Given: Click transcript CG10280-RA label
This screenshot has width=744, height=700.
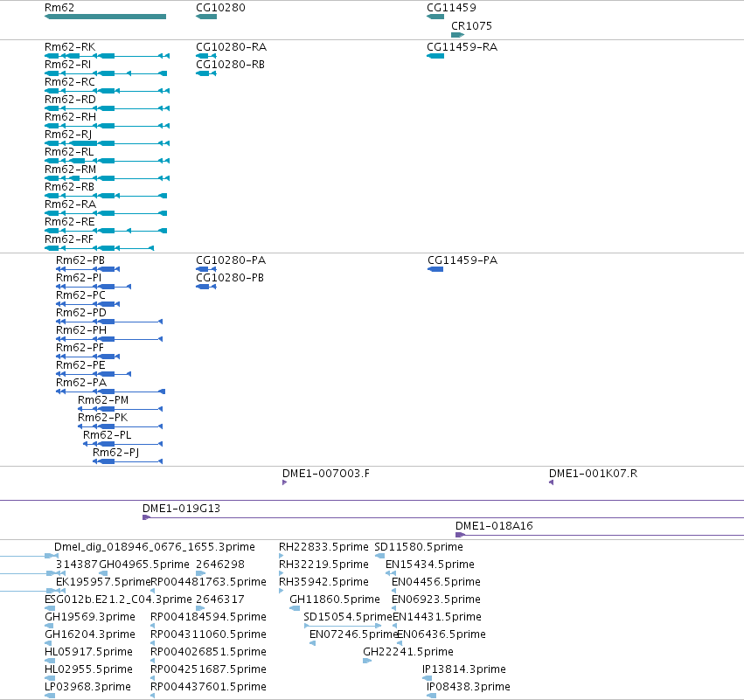Looking at the screenshot, I should pos(232,47).
